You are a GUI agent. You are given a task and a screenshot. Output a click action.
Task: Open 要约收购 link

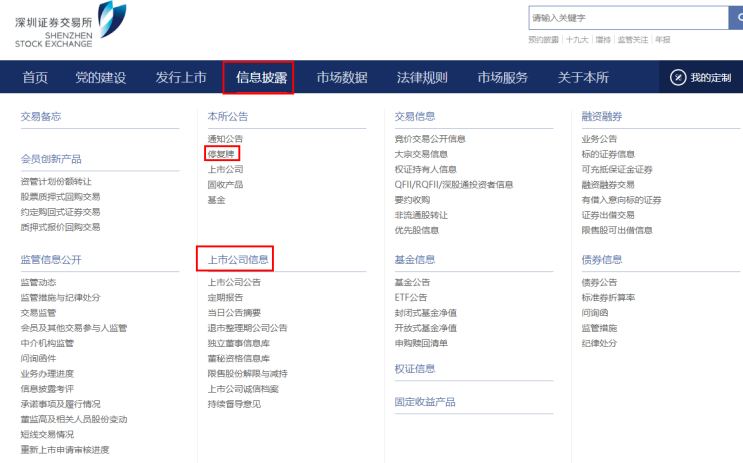click(412, 200)
